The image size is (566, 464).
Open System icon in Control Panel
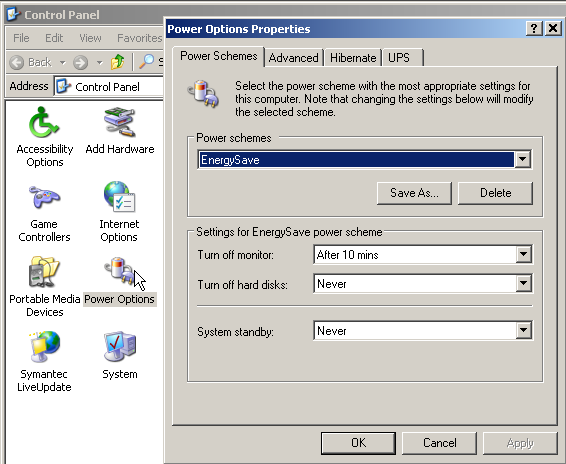[120, 347]
